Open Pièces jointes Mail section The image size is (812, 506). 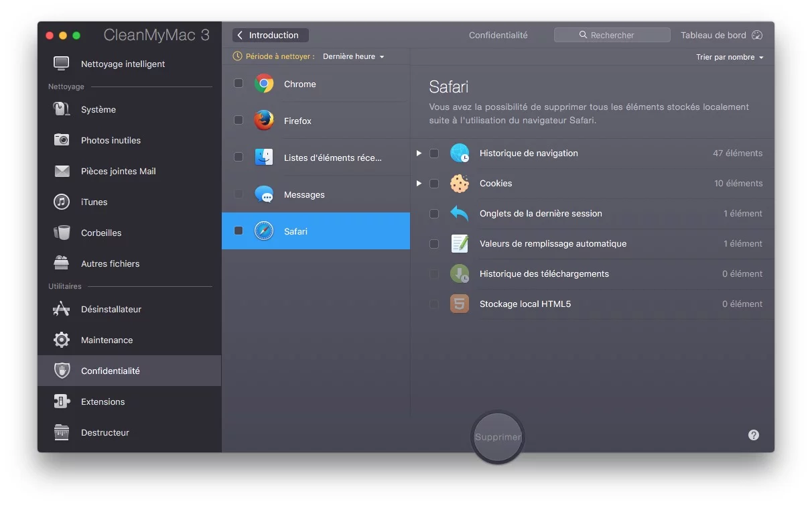pos(129,171)
